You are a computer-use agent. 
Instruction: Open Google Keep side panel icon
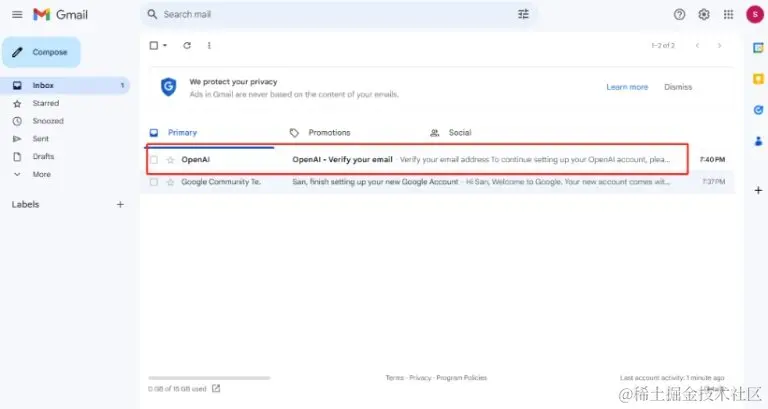tap(758, 79)
